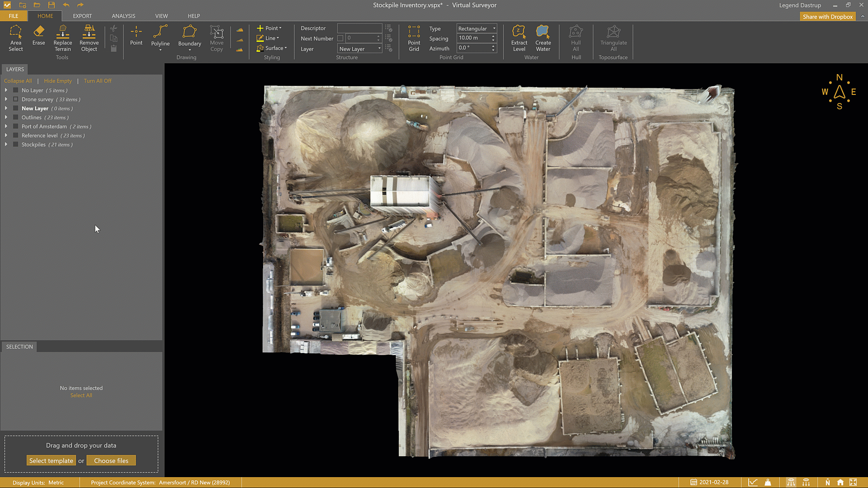Open the Point Grid Type dropdown
The width and height of the screenshot is (868, 488).
476,28
